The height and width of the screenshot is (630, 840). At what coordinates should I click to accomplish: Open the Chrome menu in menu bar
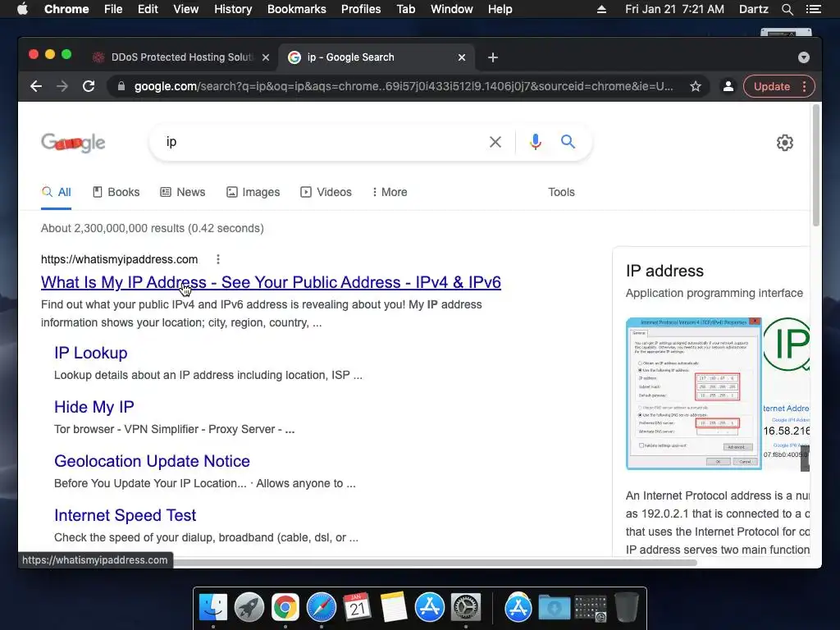(66, 9)
